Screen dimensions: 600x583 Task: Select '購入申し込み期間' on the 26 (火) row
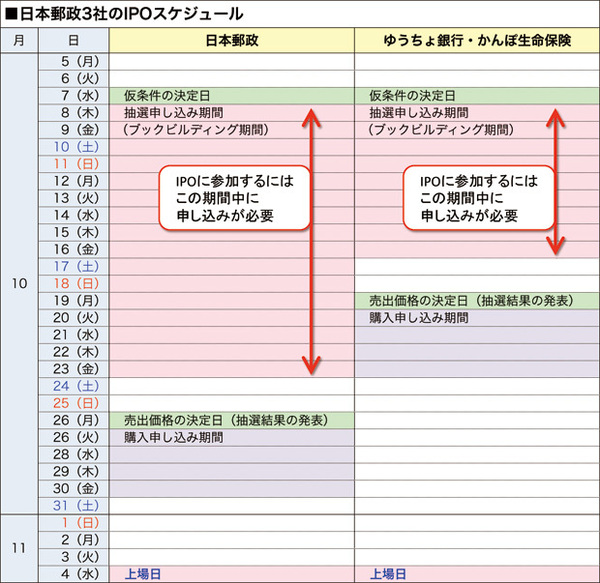(x=174, y=437)
